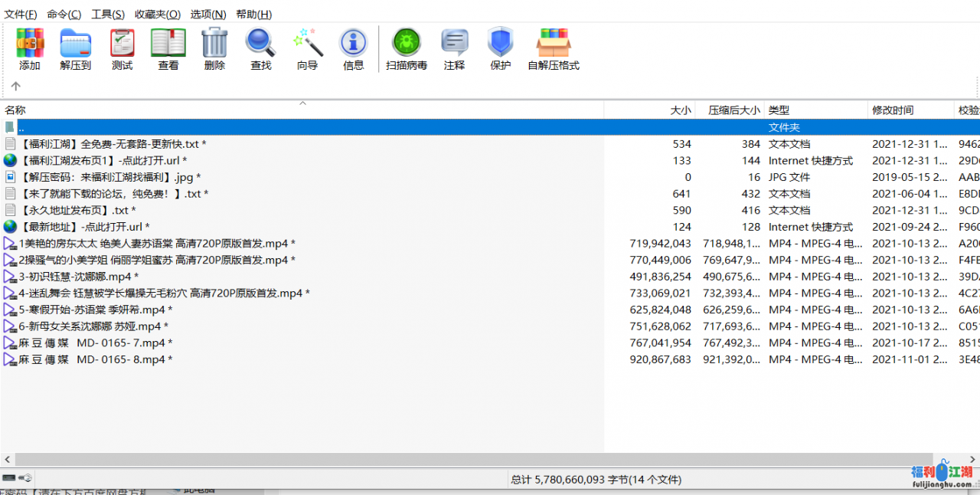This screenshot has height=495, width=980.
Task: Start 扫描病毒 (Virus scan)
Action: point(407,48)
